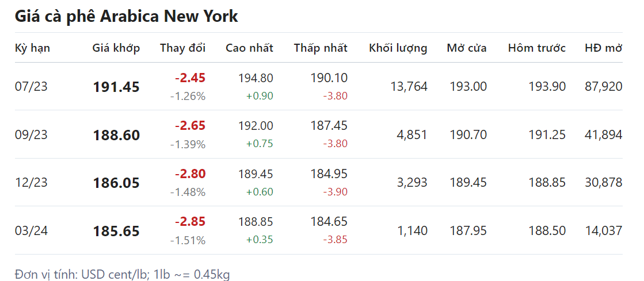The image size is (644, 281).
Task: Click the -2.80 change value
Action: pos(190,174)
